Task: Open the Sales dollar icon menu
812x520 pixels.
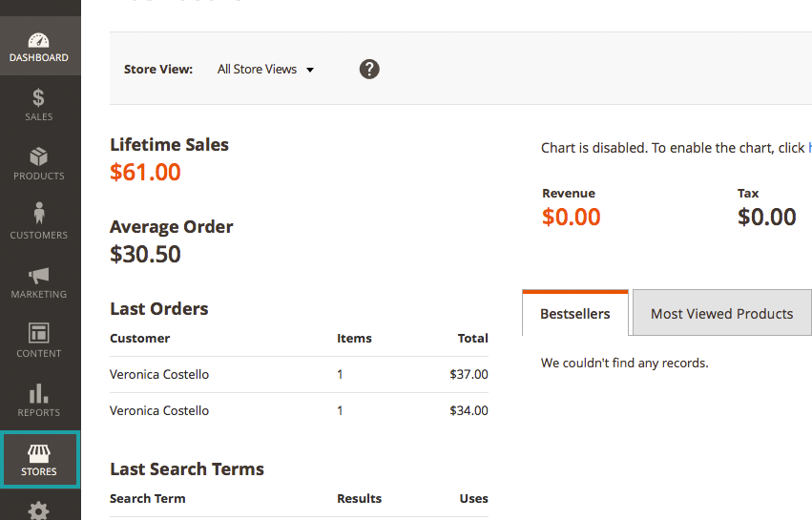Action: tap(39, 105)
